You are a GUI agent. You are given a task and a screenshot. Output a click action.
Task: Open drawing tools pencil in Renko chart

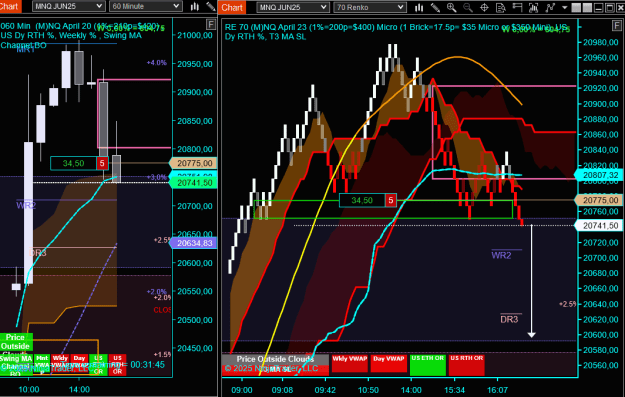pyautogui.click(x=435, y=7)
